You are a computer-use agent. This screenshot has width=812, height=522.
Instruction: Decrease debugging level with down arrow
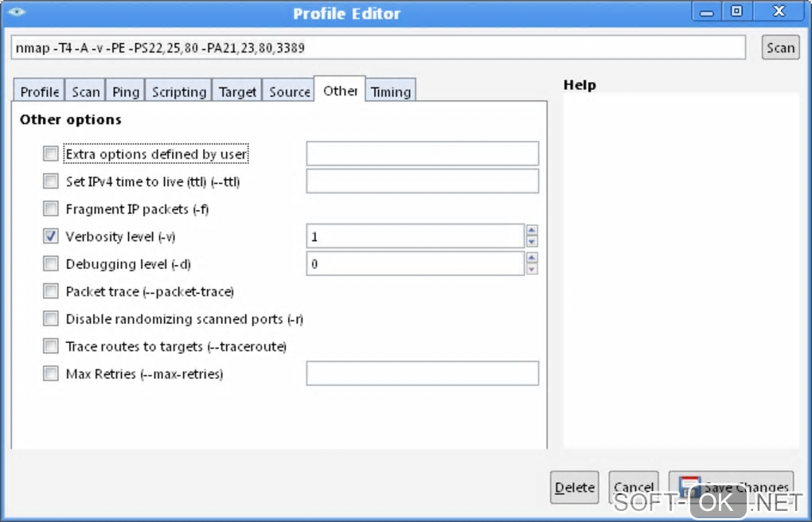(x=531, y=269)
